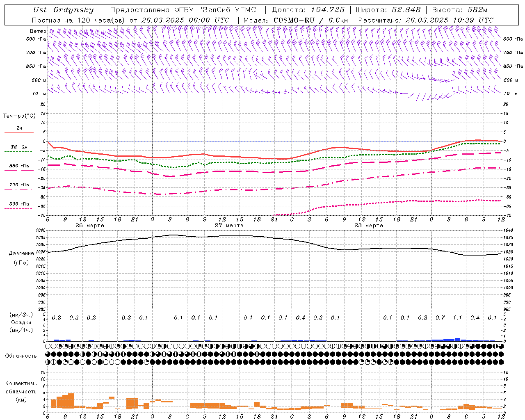525x420 pixels.
Task: Click the '1.1' three-hour precipitation value
Action: [457, 318]
